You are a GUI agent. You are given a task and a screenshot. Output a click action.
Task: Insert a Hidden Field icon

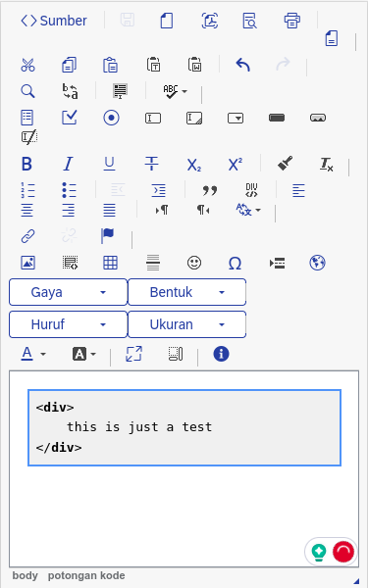(29, 137)
